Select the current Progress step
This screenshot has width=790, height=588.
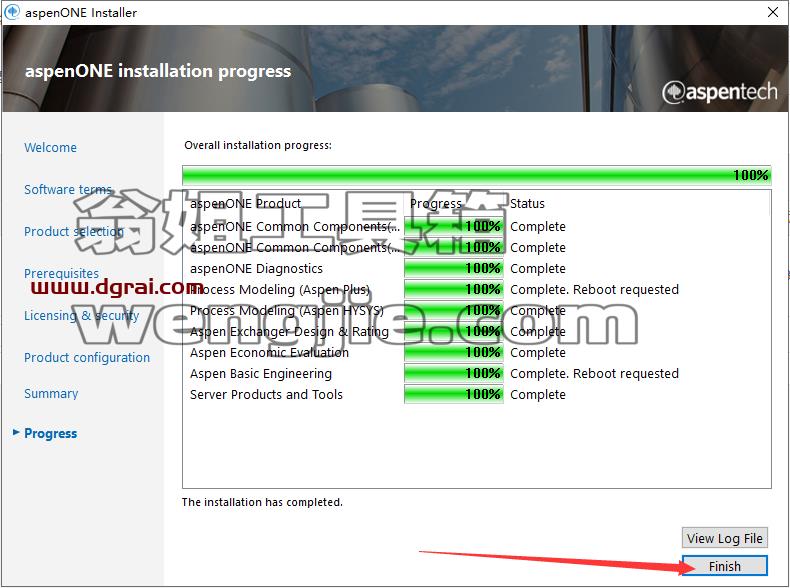pos(50,433)
